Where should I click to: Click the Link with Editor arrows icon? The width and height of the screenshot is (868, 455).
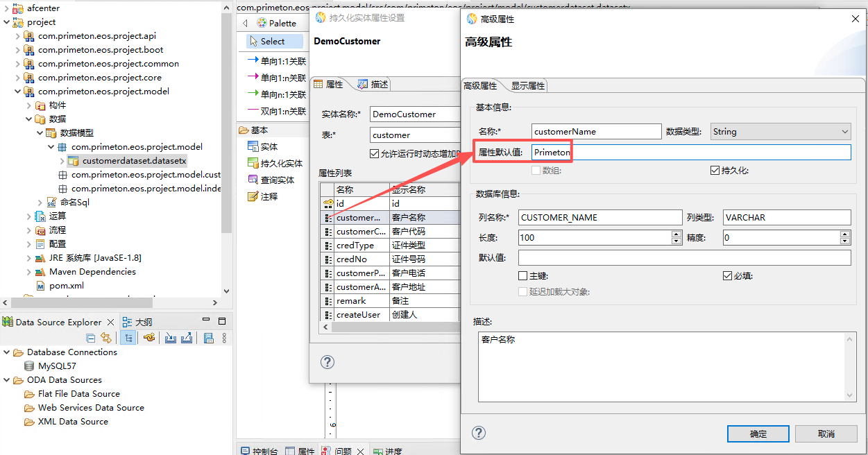pos(106,338)
